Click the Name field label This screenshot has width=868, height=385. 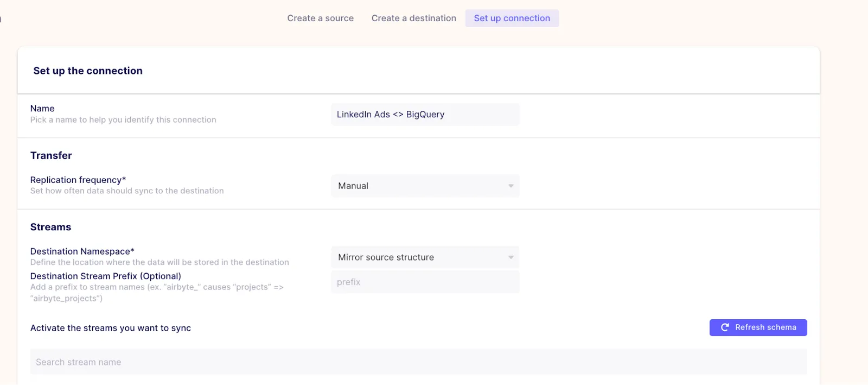pyautogui.click(x=42, y=109)
